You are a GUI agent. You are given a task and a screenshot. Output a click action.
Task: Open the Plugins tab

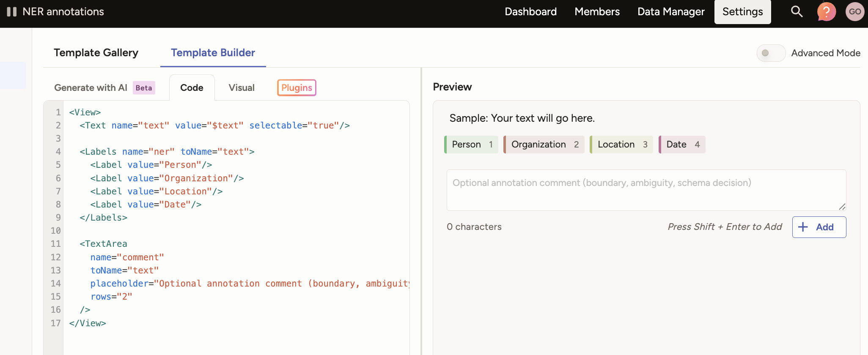(297, 88)
